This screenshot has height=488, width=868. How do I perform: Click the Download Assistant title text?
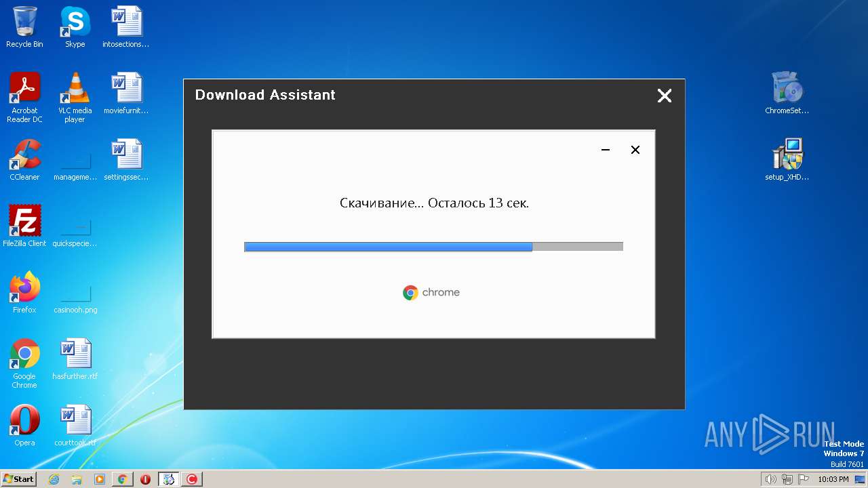click(265, 95)
